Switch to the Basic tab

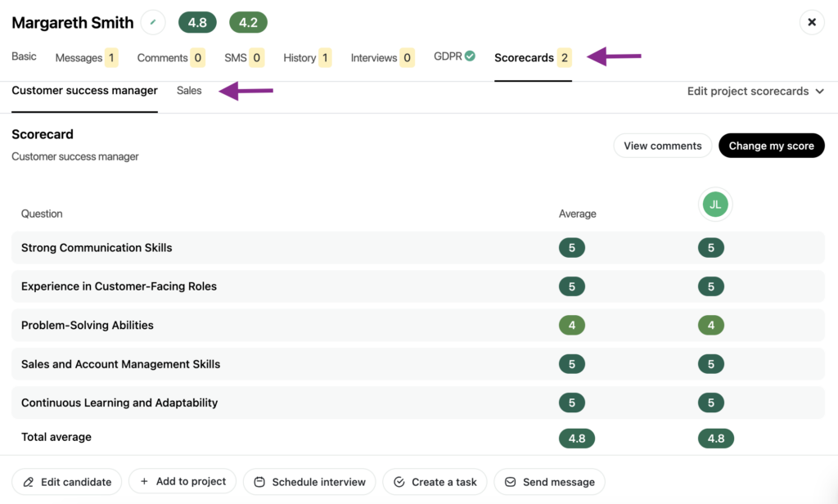(x=24, y=56)
